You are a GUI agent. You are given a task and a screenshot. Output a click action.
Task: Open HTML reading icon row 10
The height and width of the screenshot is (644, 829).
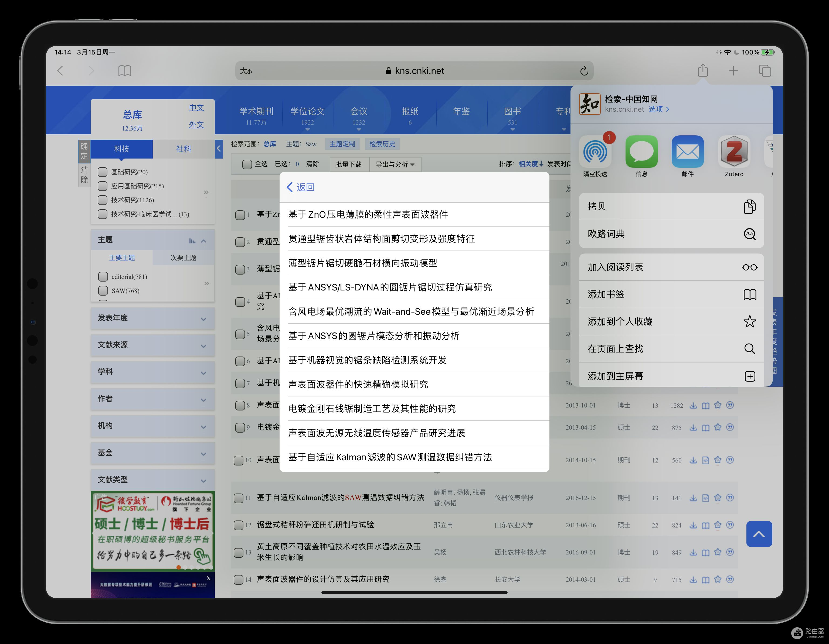coord(705,460)
